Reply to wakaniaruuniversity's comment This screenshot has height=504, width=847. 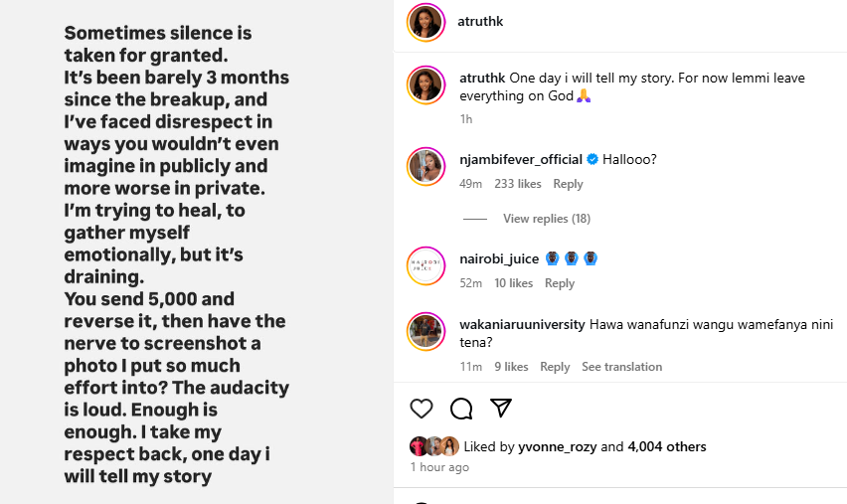pyautogui.click(x=555, y=367)
